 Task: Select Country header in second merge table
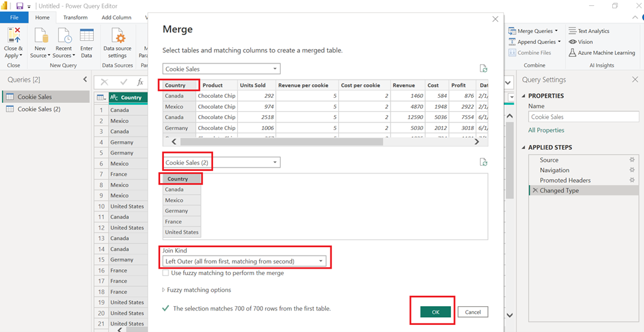click(182, 179)
